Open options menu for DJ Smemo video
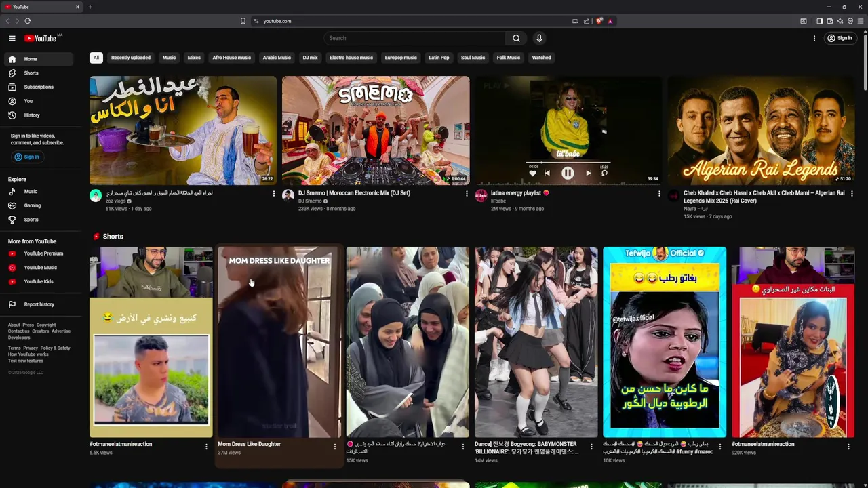This screenshot has height=488, width=868. (x=467, y=194)
